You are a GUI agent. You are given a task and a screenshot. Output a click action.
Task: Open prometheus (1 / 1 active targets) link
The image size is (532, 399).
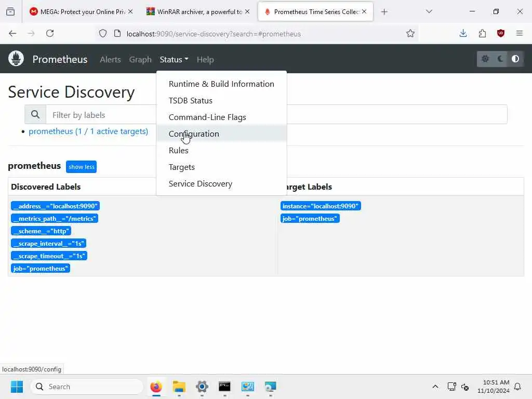[x=88, y=131]
